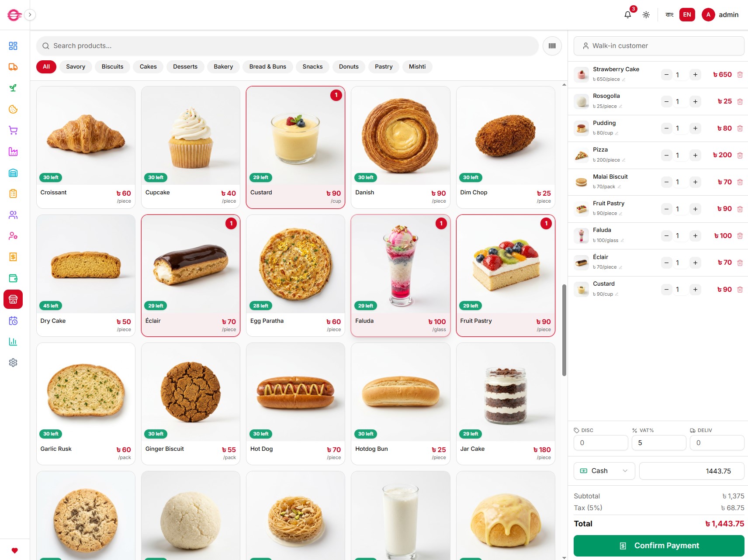Open the dashboard grid icon in sidebar

coord(13,46)
